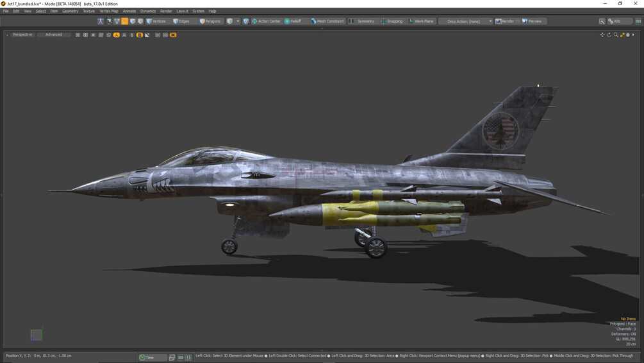Click the viewport rotate icon
Viewport: 644px width, 363px height.
click(609, 35)
